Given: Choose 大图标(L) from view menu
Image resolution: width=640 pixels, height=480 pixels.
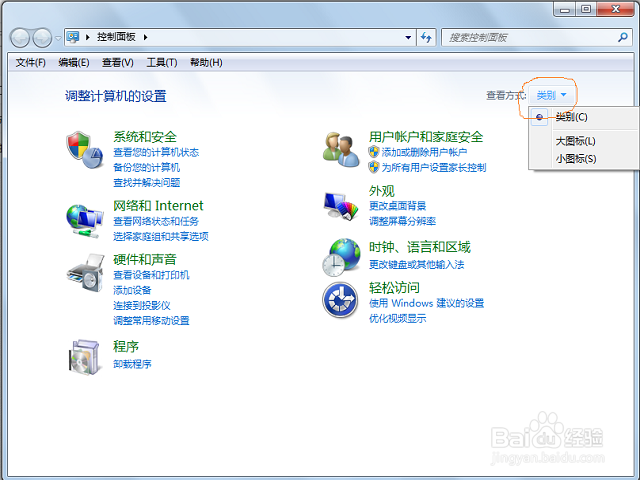Looking at the screenshot, I should pos(575,141).
